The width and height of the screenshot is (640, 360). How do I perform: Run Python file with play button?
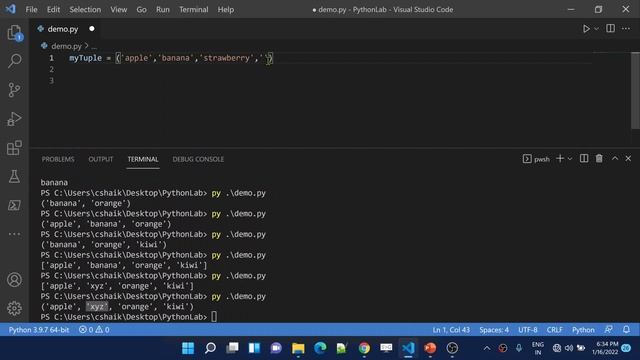click(586, 29)
